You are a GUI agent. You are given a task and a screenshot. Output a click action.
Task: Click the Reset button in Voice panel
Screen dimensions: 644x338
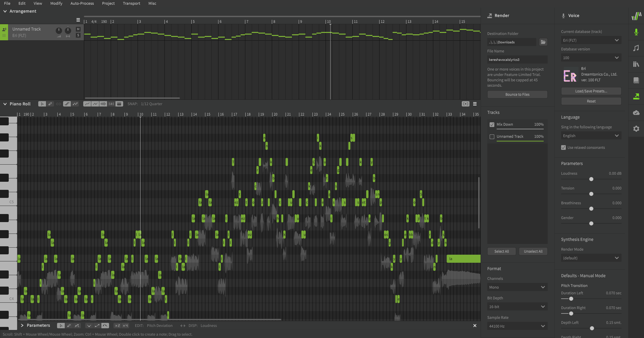point(591,101)
